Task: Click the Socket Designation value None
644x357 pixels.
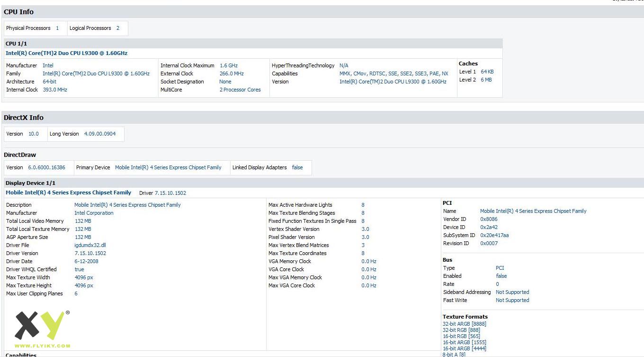Action: click(225, 82)
